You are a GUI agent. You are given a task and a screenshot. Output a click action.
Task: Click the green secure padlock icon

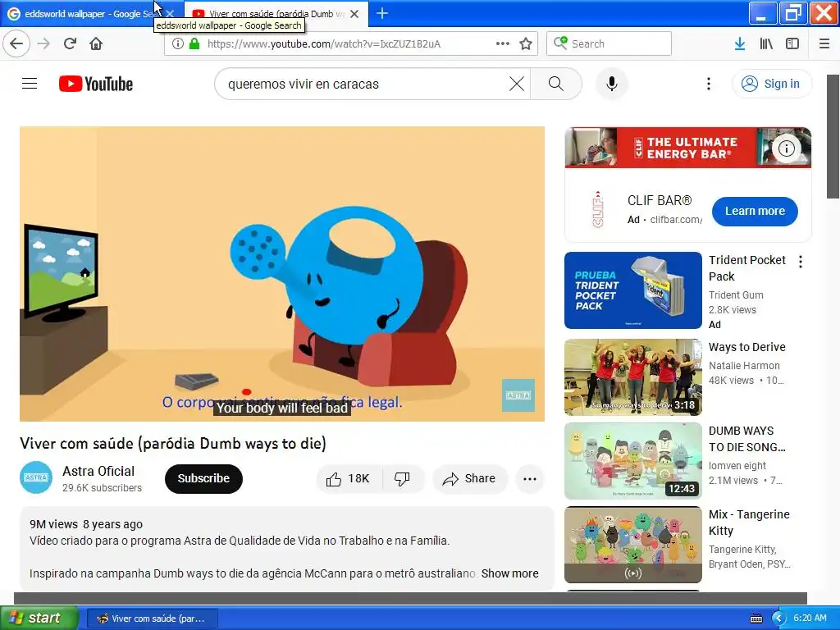[x=194, y=43]
